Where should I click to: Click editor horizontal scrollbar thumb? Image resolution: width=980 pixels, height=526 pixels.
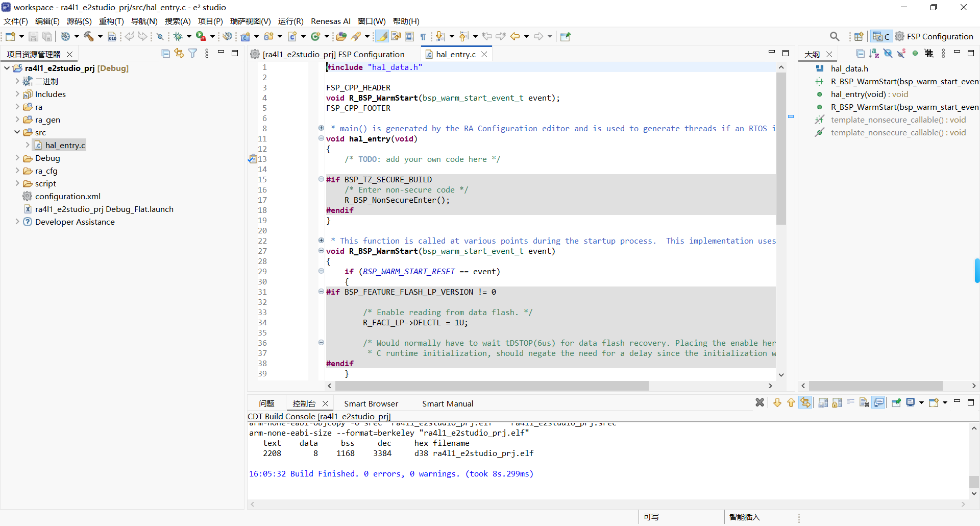pos(492,386)
